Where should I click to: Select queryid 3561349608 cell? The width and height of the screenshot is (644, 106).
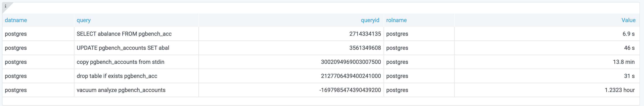[365, 48]
